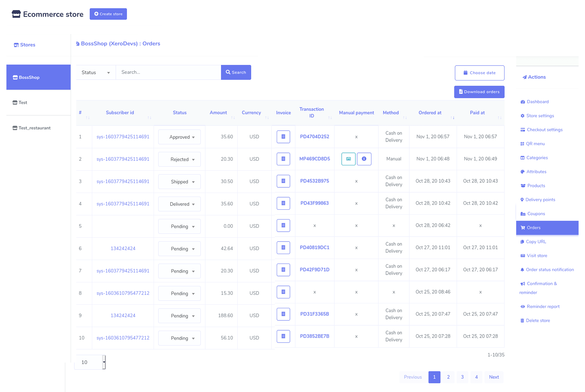Open invoice for transaction PD40819DC1 row
Image resolution: width=585 pixels, height=392 pixels.
[283, 248]
